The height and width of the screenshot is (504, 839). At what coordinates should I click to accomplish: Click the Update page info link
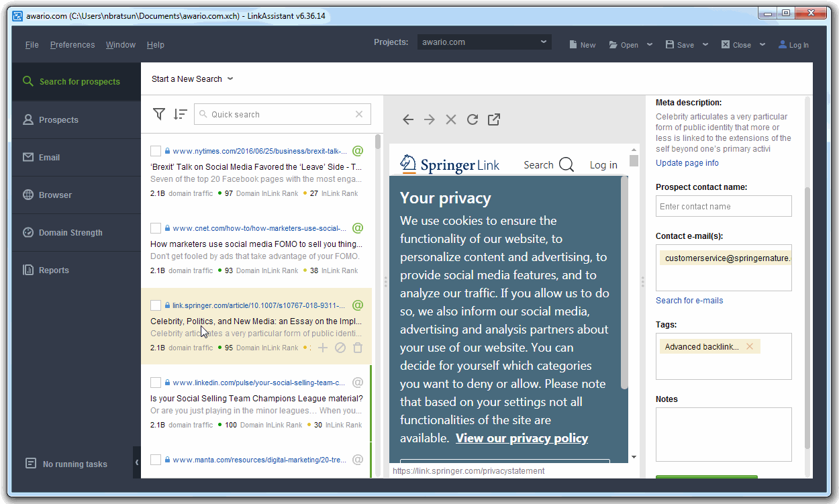687,163
